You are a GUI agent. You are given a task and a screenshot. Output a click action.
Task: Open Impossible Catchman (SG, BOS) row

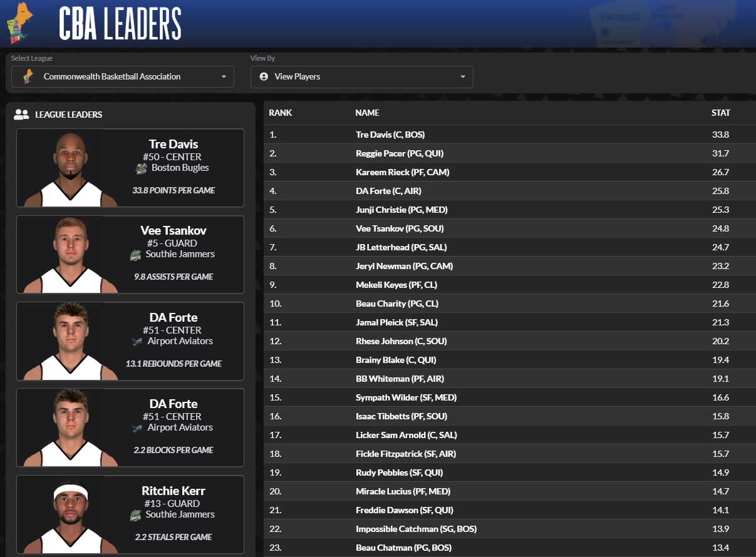pyautogui.click(x=510, y=529)
